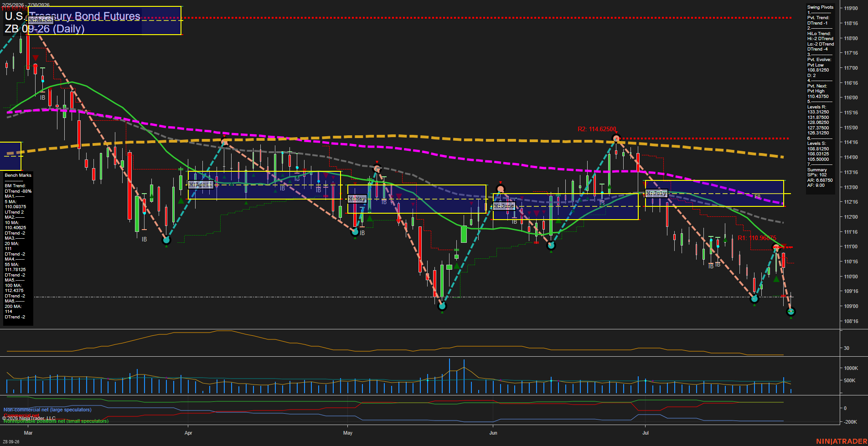Click the AR: 6.68750 summary line
This screenshot has height=446, width=868.
point(820,180)
